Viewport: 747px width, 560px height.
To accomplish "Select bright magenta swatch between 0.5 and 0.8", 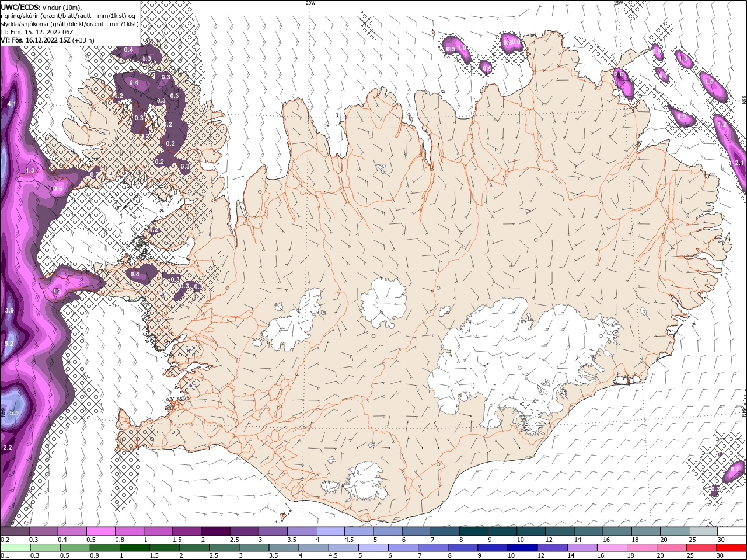I will tap(100, 531).
